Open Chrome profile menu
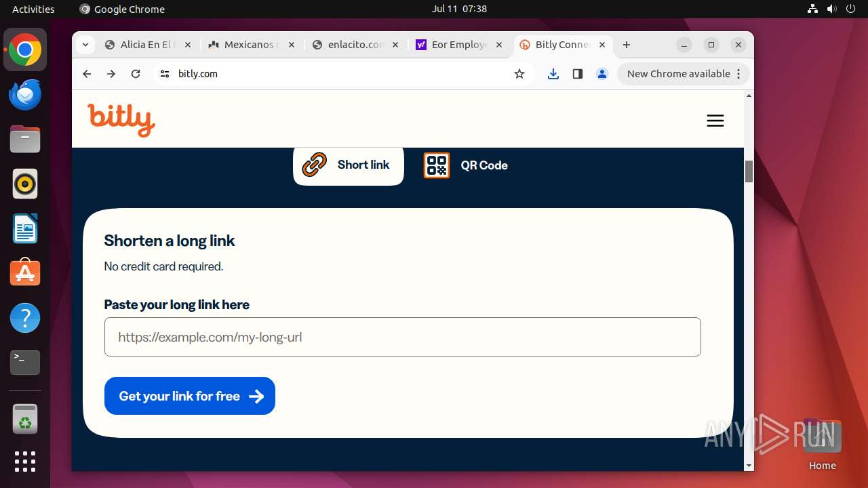Viewport: 868px width, 488px height. coord(602,74)
